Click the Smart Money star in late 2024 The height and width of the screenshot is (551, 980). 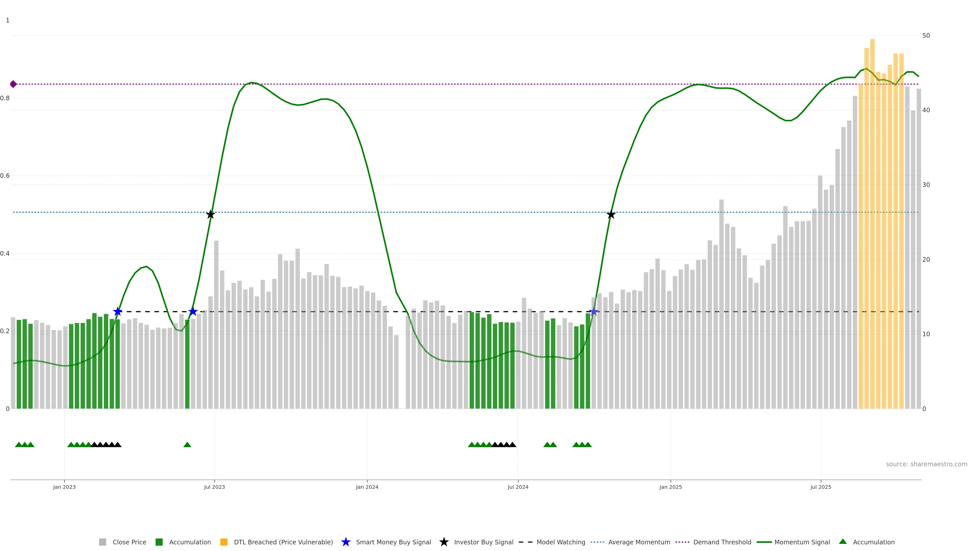(593, 312)
